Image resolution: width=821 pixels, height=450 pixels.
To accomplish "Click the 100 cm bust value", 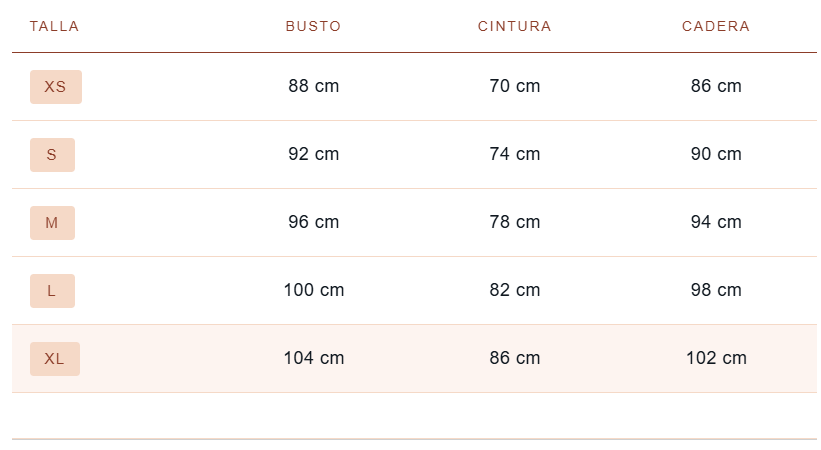I will coord(314,290).
